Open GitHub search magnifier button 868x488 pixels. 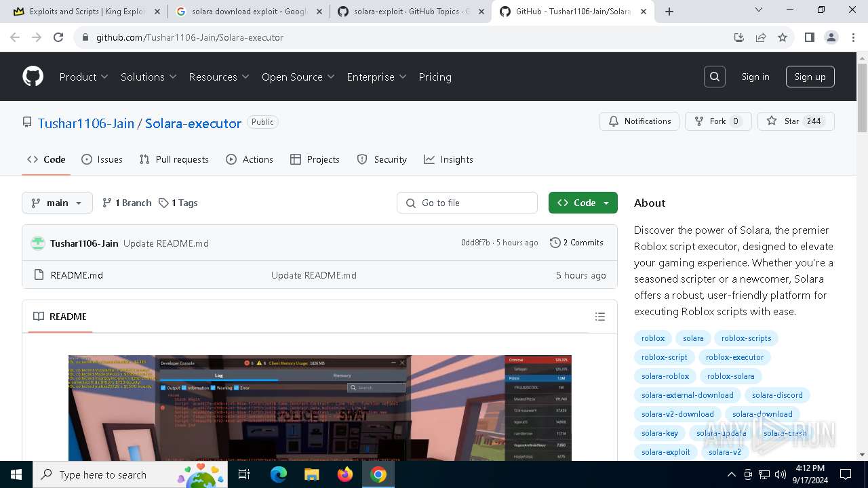[x=715, y=77]
